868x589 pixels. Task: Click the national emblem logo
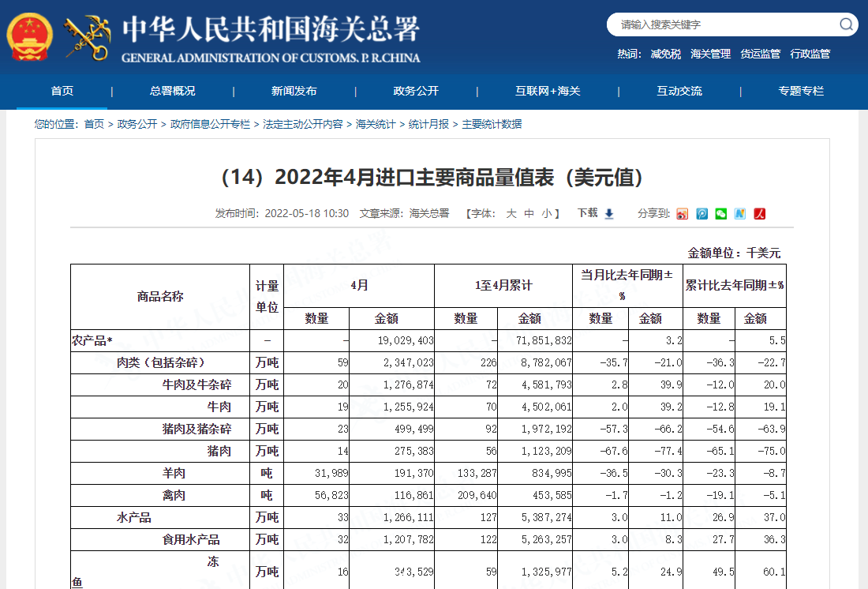point(30,36)
